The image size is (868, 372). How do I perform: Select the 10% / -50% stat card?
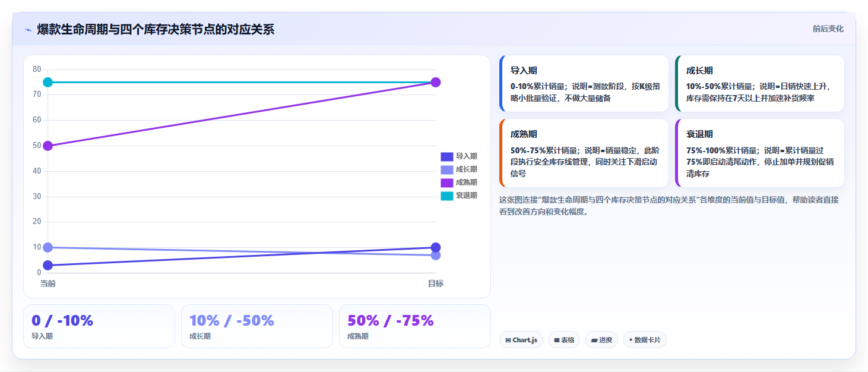pos(257,326)
